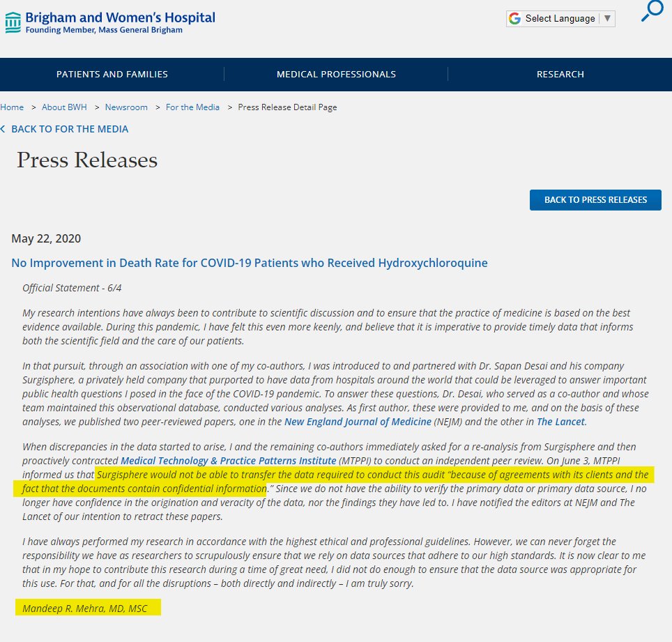The image size is (672, 642).
Task: Open the Patients and Families menu
Action: 112,74
